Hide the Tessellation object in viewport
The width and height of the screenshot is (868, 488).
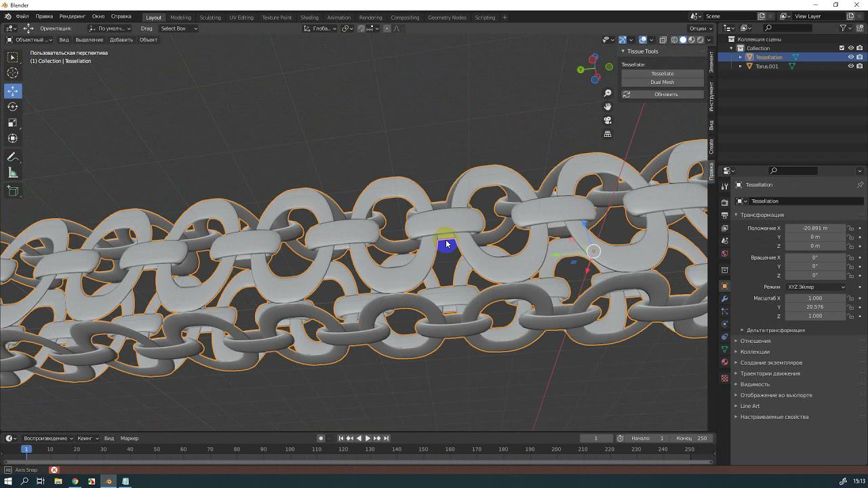[850, 57]
